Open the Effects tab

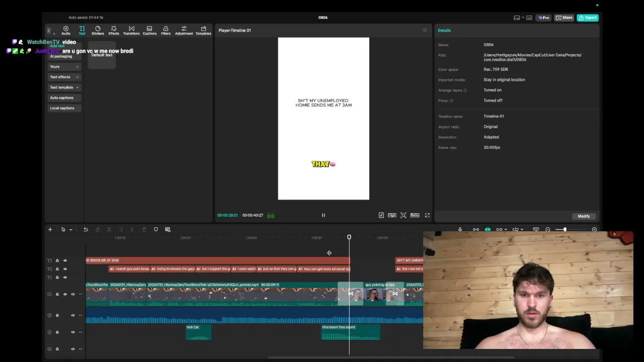(x=114, y=30)
